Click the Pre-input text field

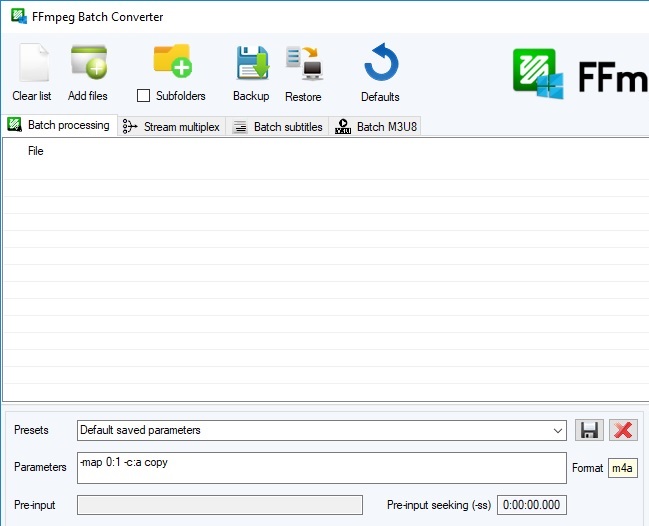tap(220, 505)
